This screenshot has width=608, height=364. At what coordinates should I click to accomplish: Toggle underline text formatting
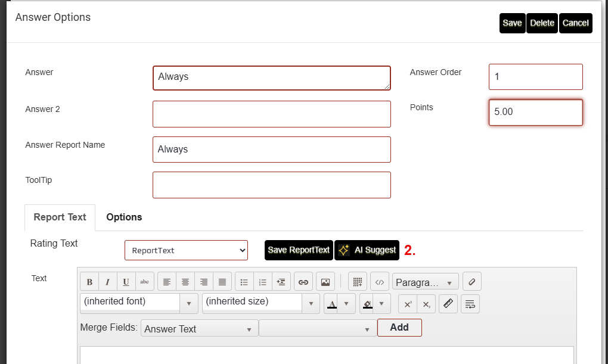126,282
